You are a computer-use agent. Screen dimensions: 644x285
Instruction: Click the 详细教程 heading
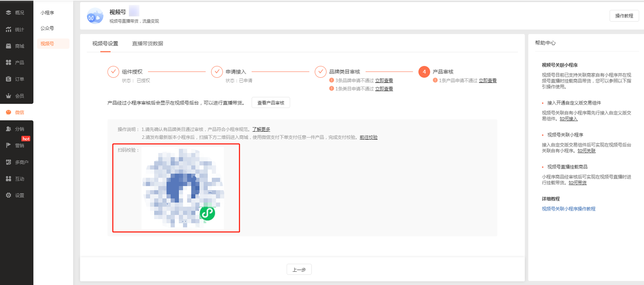point(551,199)
